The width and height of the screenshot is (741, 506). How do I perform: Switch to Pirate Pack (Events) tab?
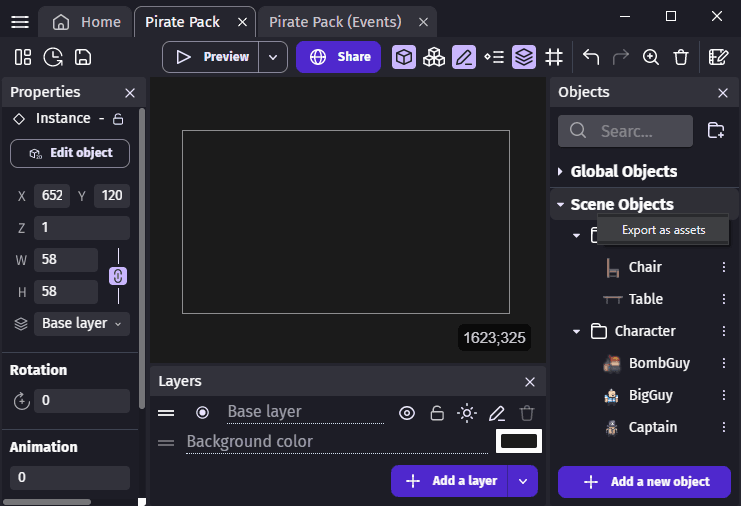[x=335, y=22]
